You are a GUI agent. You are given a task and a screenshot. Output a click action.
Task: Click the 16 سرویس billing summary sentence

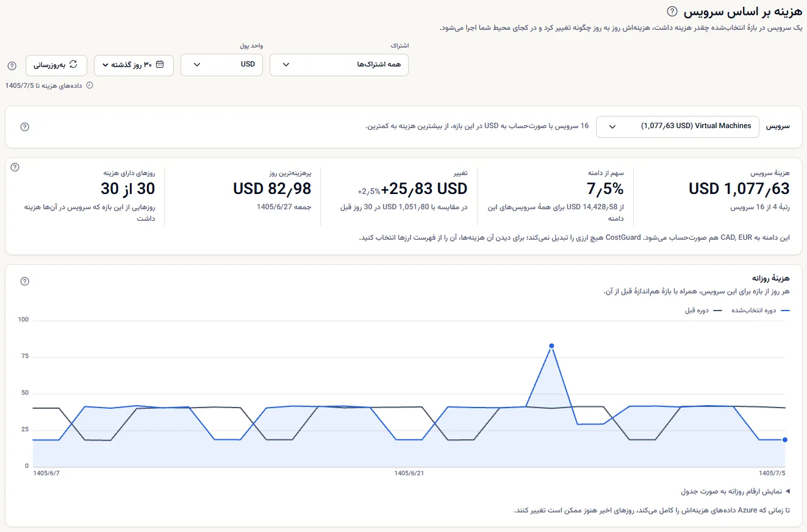point(477,126)
